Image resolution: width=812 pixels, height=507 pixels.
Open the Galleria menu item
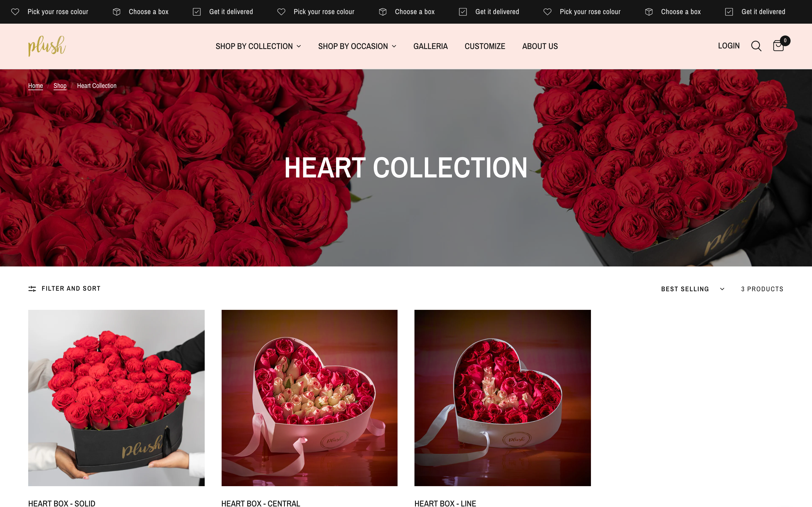pos(431,46)
